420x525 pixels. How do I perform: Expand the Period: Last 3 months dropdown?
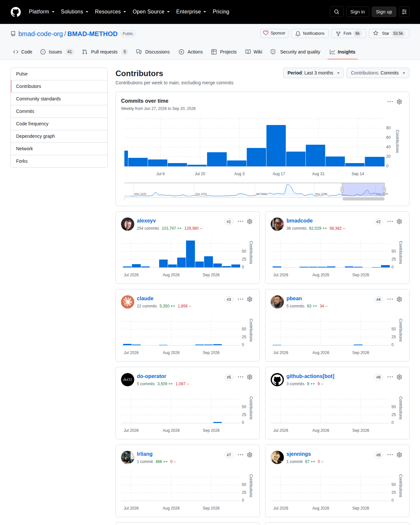click(x=313, y=73)
